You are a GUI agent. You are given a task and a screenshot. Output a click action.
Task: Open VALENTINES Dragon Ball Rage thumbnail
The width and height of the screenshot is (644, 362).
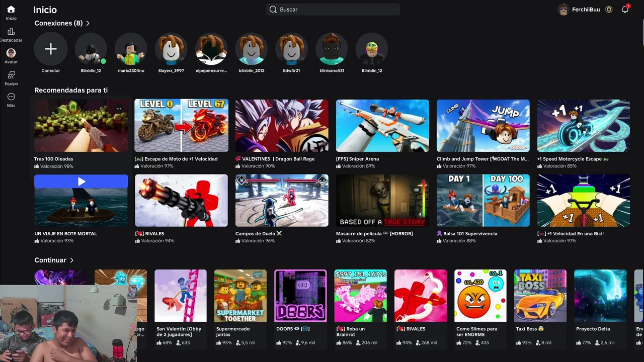tap(282, 126)
